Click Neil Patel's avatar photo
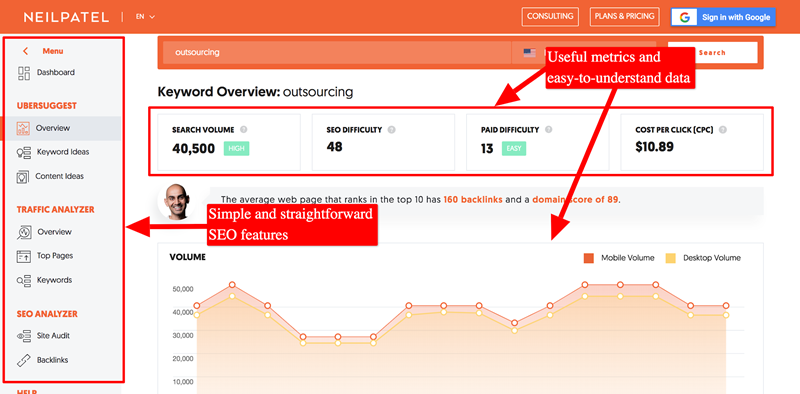 pos(176,202)
